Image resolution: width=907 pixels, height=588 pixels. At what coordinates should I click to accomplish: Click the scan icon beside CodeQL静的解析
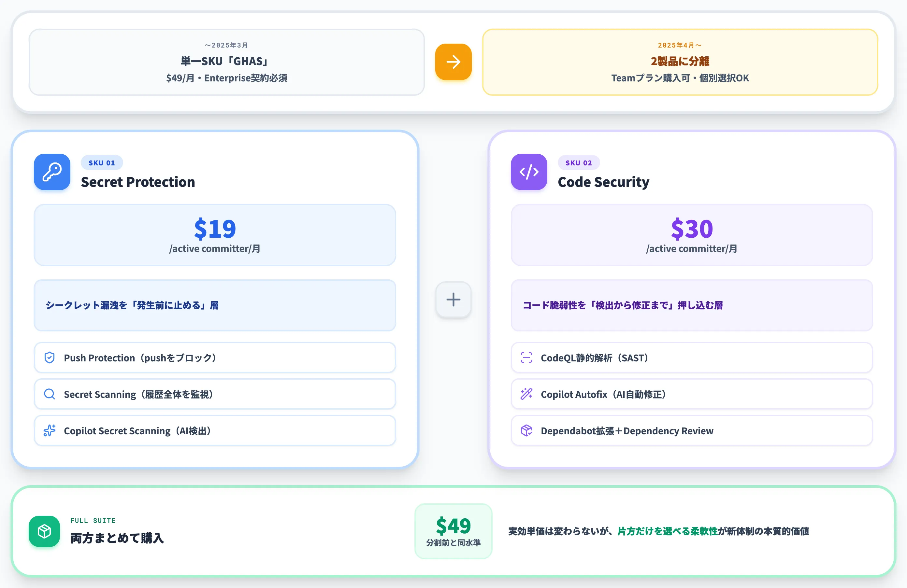click(x=526, y=357)
